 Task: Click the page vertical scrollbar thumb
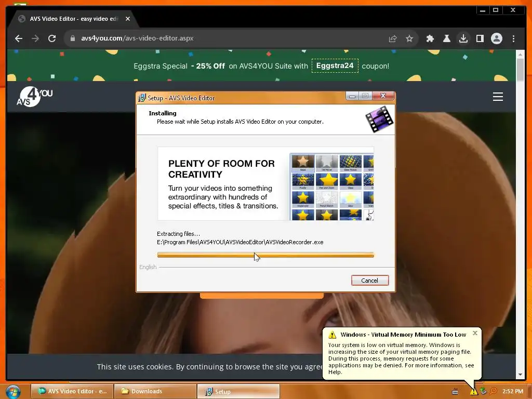(520, 70)
